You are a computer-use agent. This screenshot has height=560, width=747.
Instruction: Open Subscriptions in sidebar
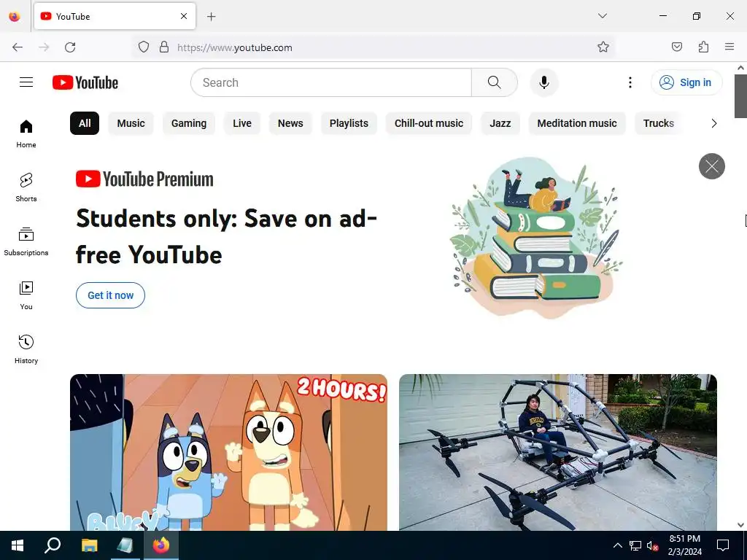26,241
